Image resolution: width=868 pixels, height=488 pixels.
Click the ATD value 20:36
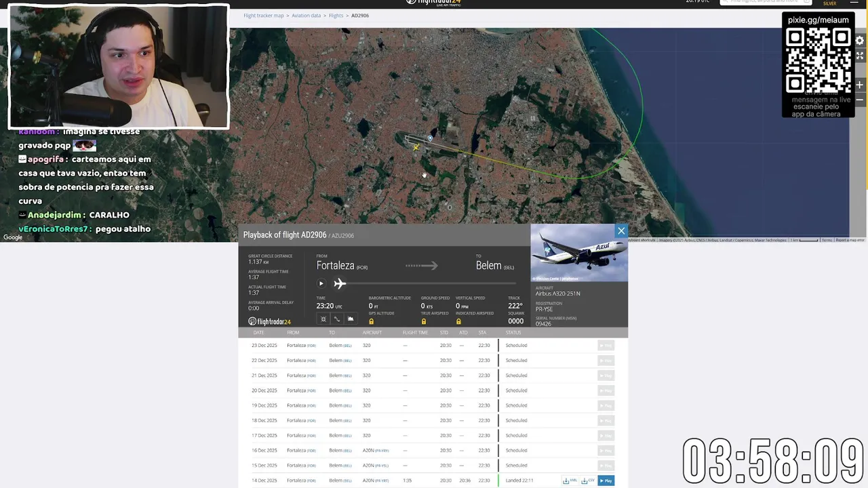[465, 481]
